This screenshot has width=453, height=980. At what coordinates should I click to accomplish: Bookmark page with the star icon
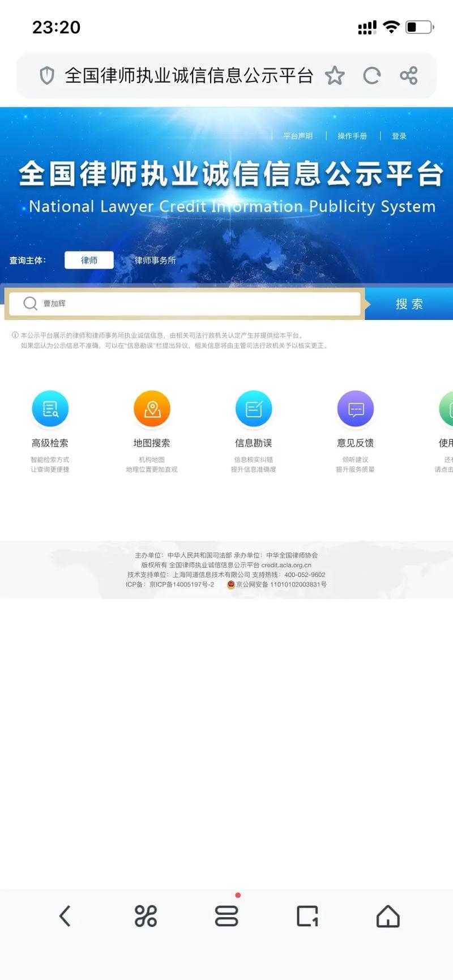(335, 75)
